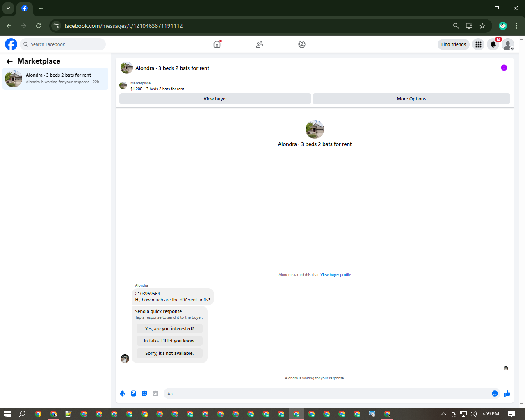525x420 pixels.
Task: Click the microphone voice clip icon
Action: pos(122,394)
